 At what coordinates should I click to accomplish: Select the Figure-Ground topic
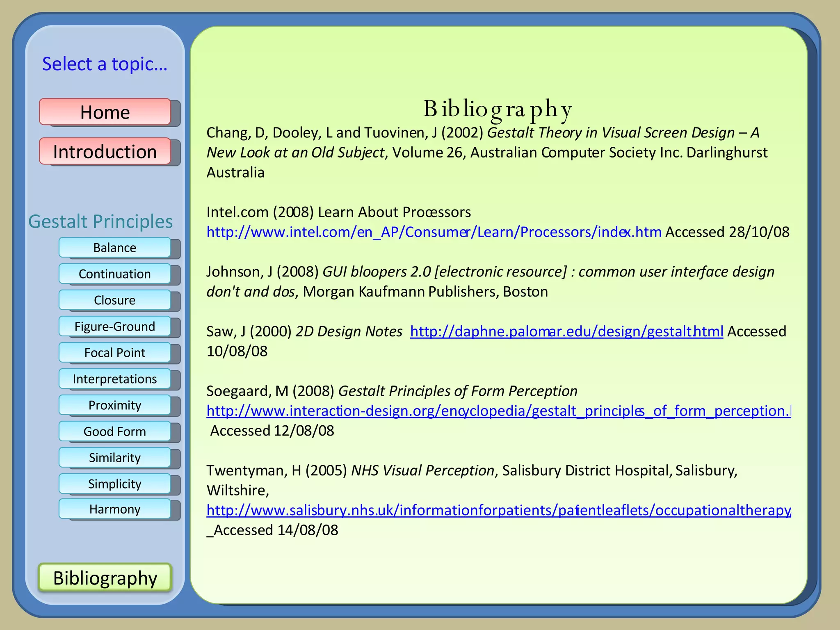[x=115, y=326]
